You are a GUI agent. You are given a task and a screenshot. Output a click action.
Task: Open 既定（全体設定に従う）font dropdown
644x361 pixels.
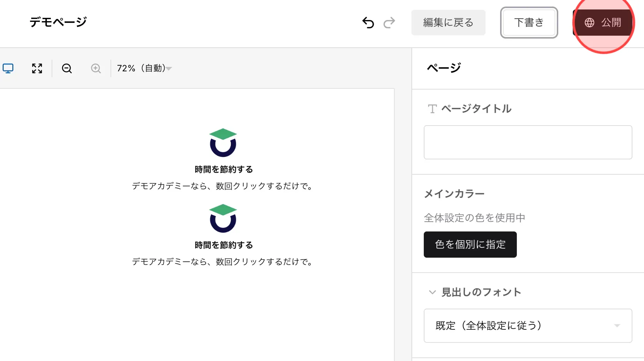528,326
